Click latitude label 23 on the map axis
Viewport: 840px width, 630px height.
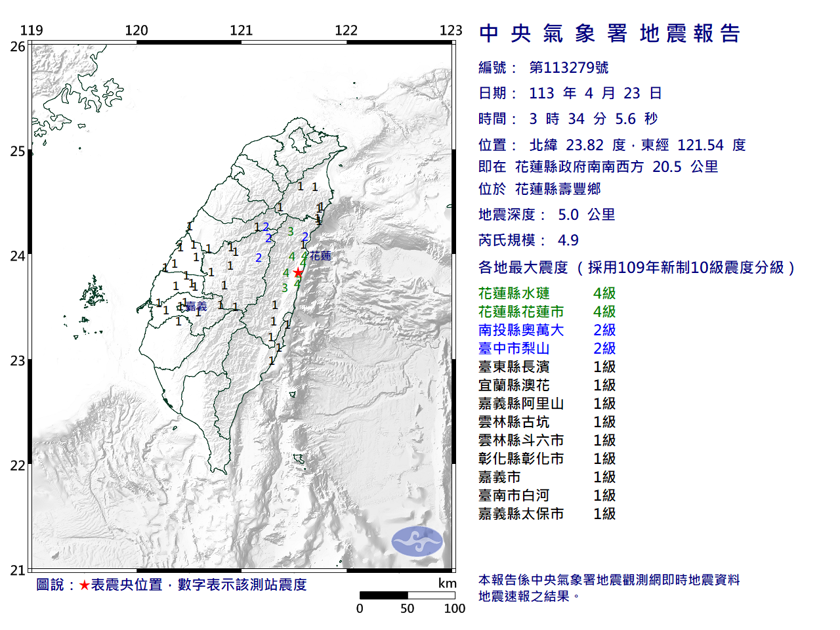(x=18, y=361)
